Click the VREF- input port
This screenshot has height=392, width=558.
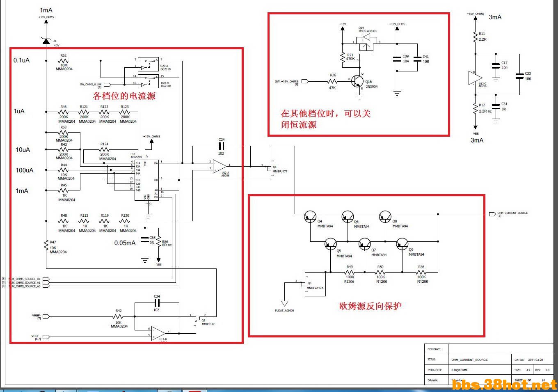pyautogui.click(x=46, y=316)
